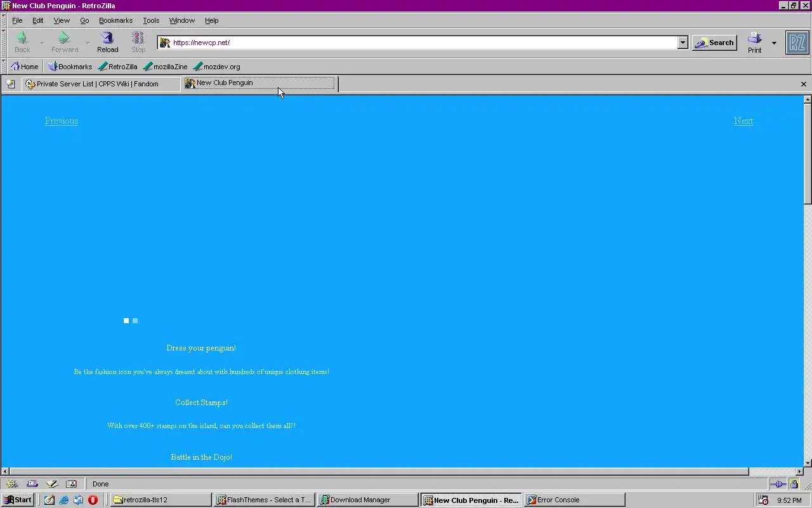Click the task scheduler tray icon

click(x=763, y=500)
